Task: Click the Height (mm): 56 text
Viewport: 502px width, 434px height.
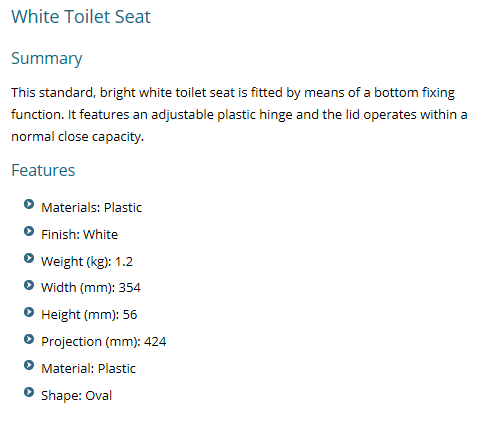Action: pos(89,315)
